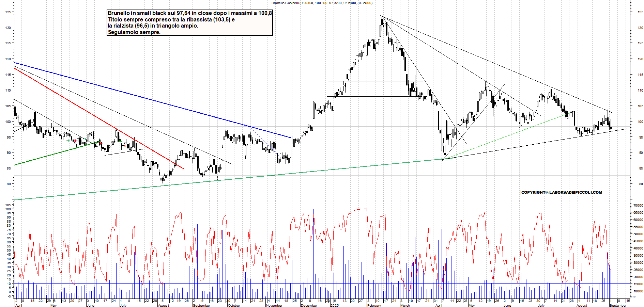644x307 pixels.
Task: Click the '30000' volume axis label
Action: pyautogui.click(x=638, y=263)
